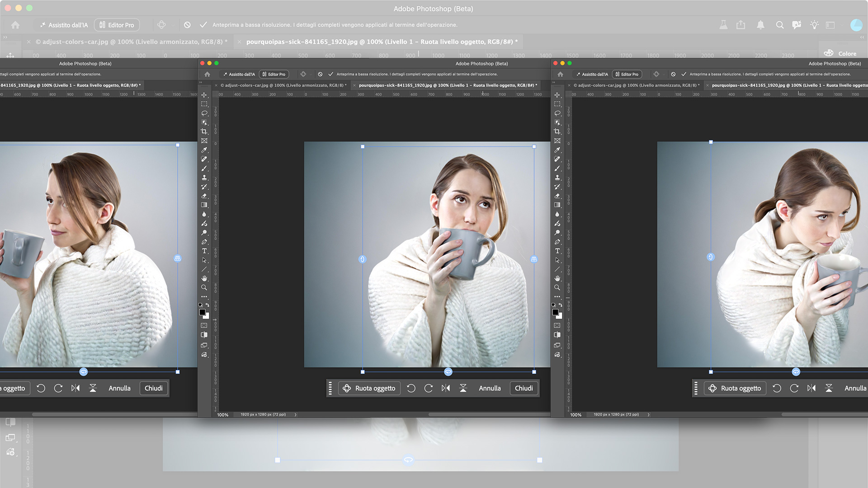
Task: Expand status bar info arrow in middle window
Action: pos(296,414)
